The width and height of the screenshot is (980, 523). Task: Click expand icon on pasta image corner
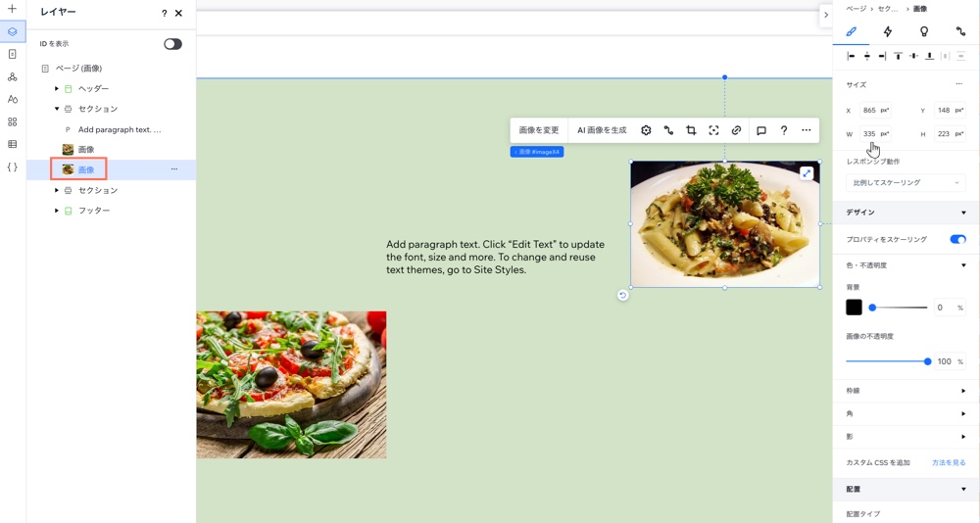pyautogui.click(x=807, y=173)
